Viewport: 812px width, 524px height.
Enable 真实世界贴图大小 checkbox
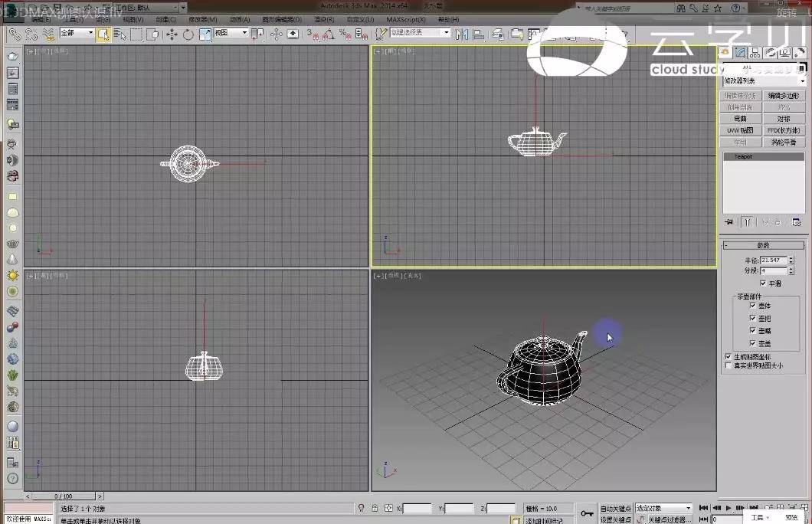[x=729, y=365]
